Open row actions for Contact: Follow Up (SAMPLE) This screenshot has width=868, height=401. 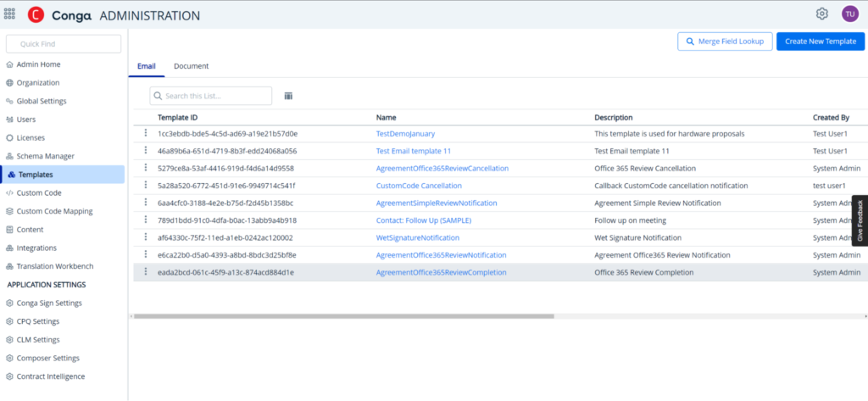(x=146, y=220)
